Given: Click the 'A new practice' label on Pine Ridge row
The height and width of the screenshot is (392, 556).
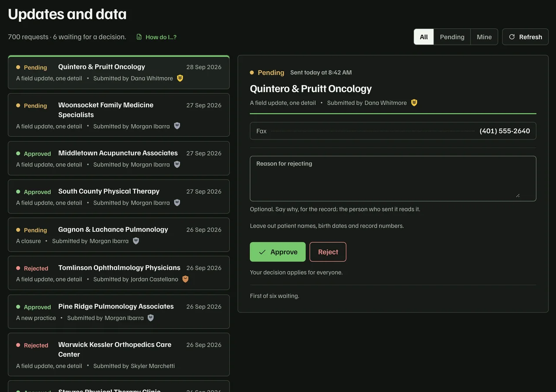Looking at the screenshot, I should pyautogui.click(x=36, y=318).
